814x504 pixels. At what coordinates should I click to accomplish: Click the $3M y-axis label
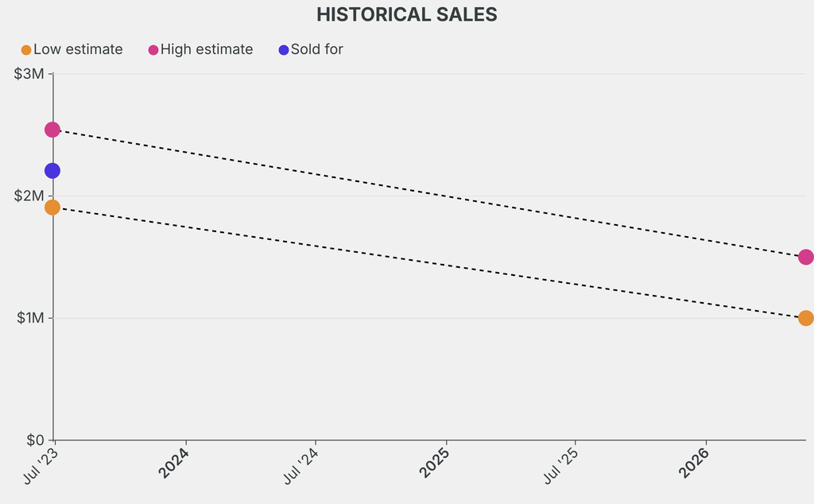click(x=30, y=74)
